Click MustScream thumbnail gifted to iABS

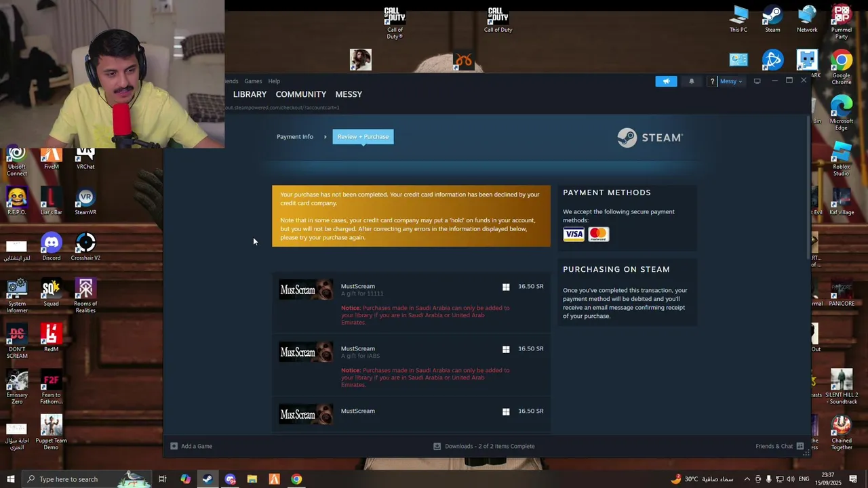coord(306,352)
